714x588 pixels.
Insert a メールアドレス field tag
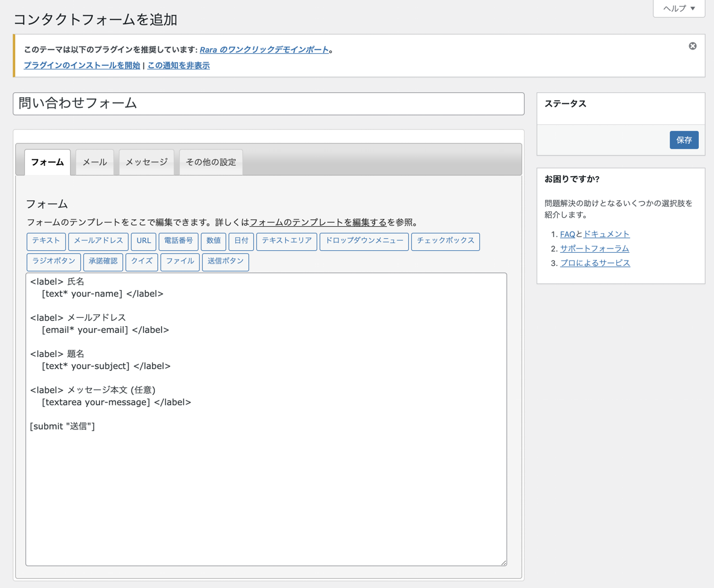pos(98,241)
